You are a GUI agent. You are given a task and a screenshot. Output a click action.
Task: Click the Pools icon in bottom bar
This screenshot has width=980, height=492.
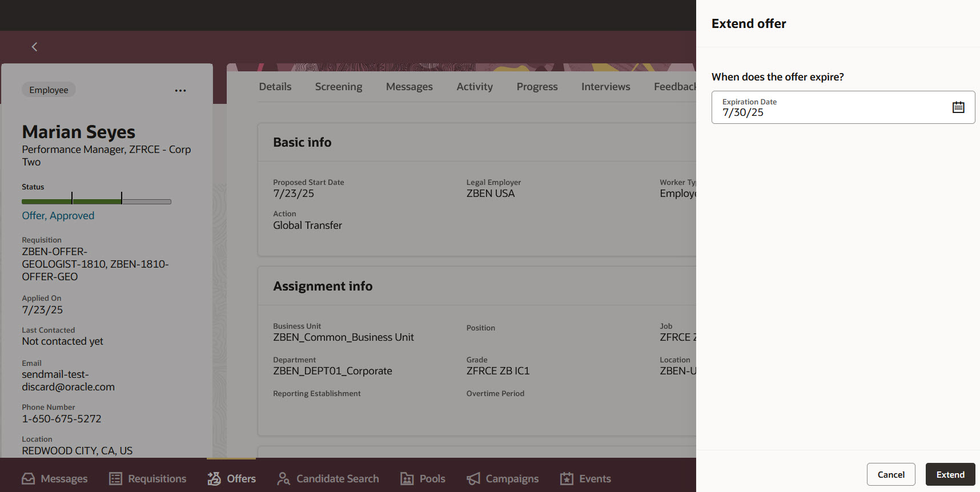tap(407, 479)
